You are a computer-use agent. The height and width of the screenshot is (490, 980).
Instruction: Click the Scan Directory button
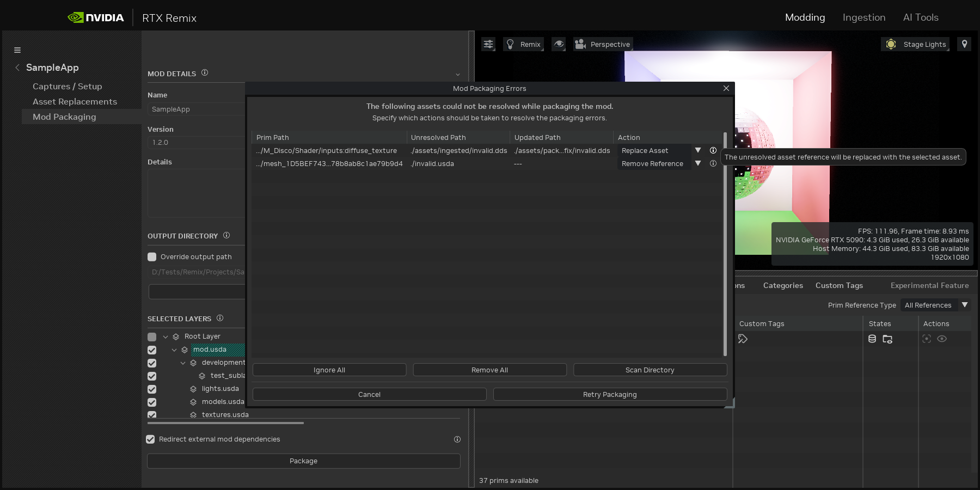[x=650, y=370]
